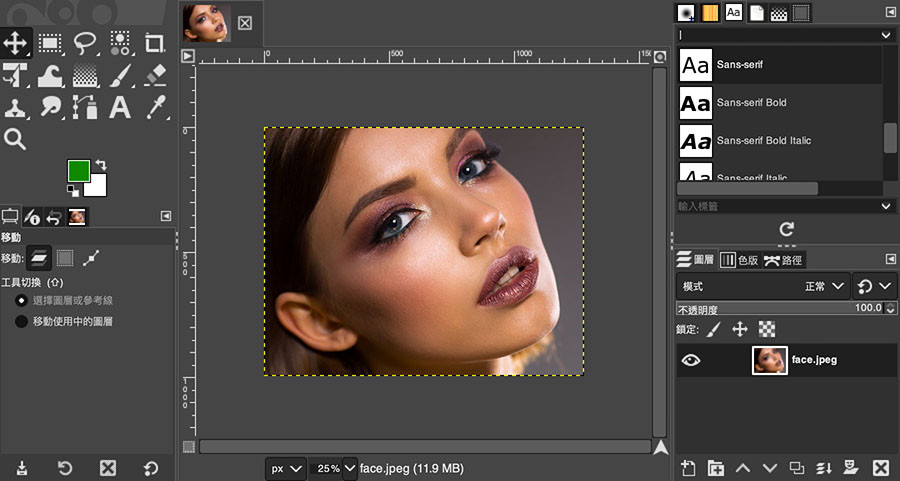
Task: Set Move tool to affect layers
Action: (39, 258)
